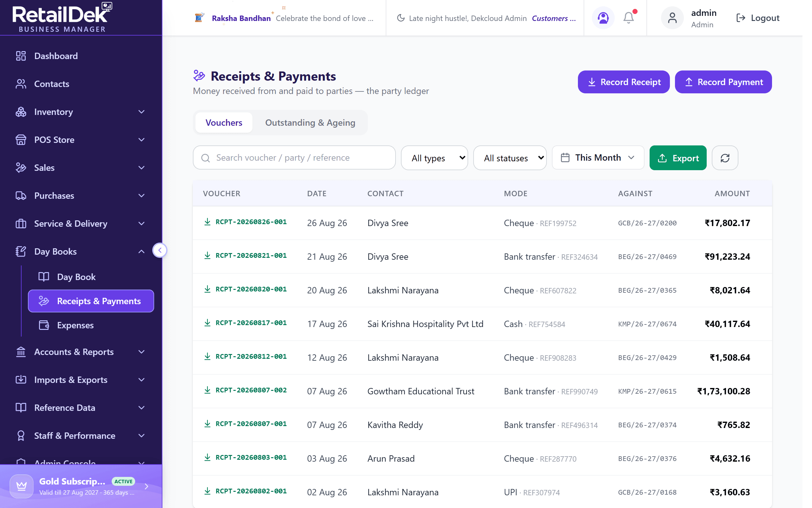The height and width of the screenshot is (508, 812).
Task: Collapse the Day Books section
Action: 81,251
